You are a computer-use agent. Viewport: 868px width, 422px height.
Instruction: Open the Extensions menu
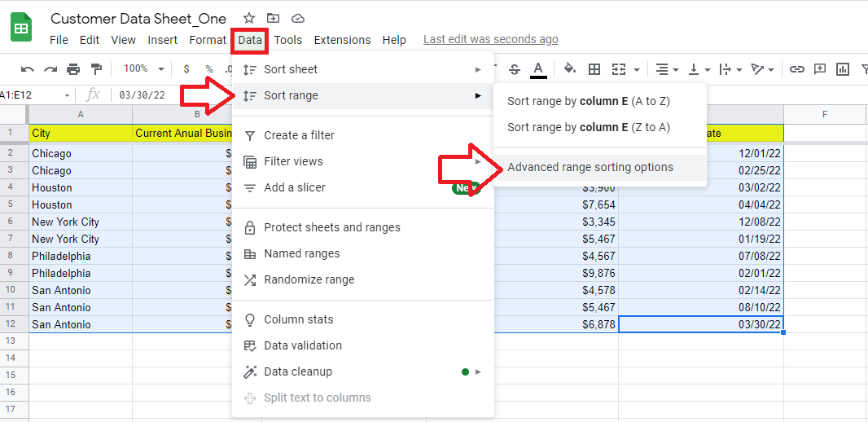pos(342,40)
